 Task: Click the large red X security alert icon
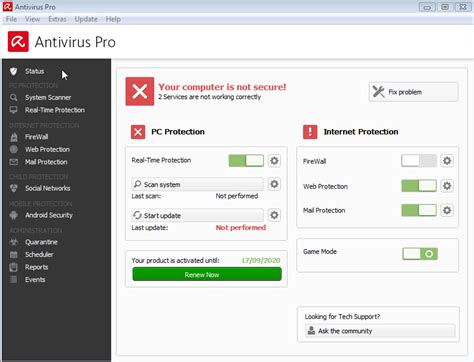click(x=140, y=91)
